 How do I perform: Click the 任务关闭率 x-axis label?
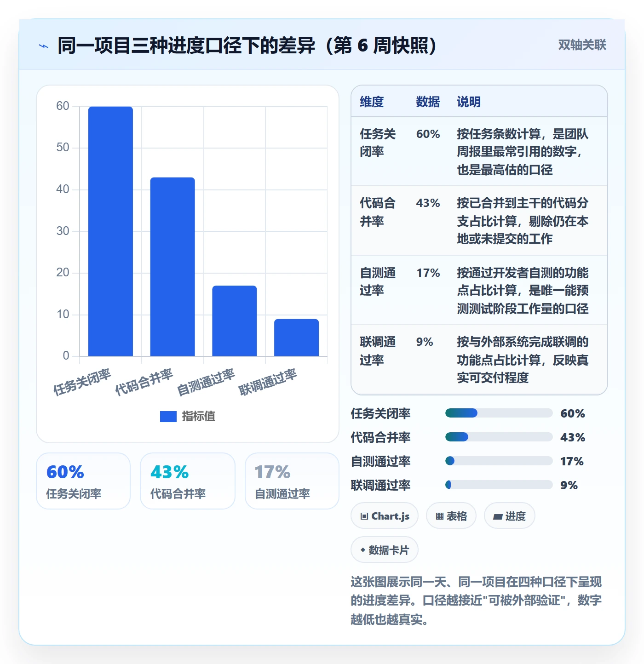pos(82,382)
